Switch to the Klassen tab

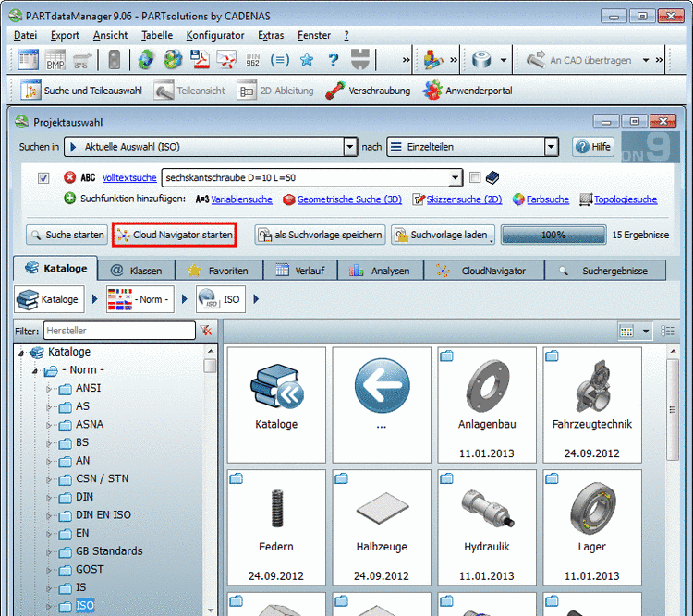136,271
